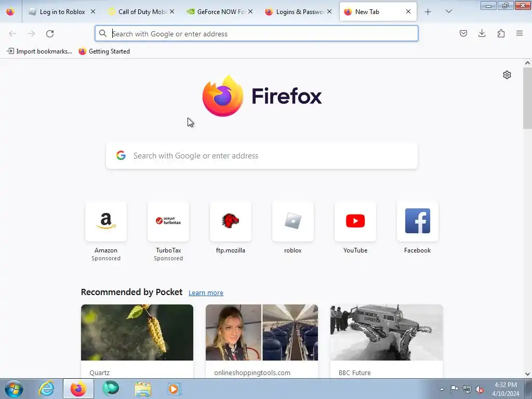Close the Call of Duty Mobile tab
532x399 pixels.
pos(172,11)
